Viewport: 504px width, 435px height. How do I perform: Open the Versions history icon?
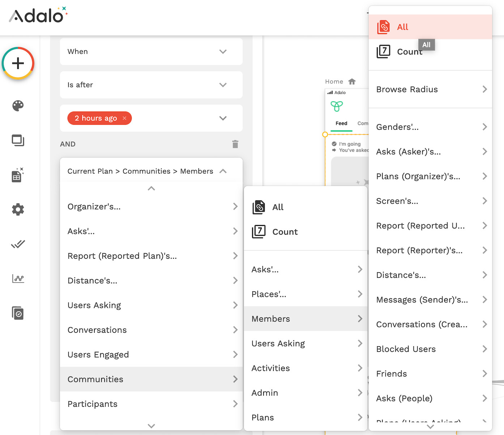pyautogui.click(x=18, y=313)
